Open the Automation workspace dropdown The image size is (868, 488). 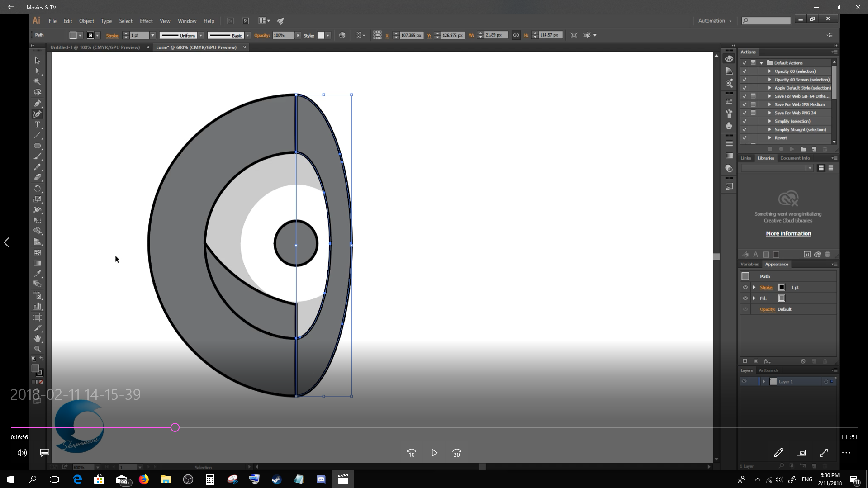(715, 21)
